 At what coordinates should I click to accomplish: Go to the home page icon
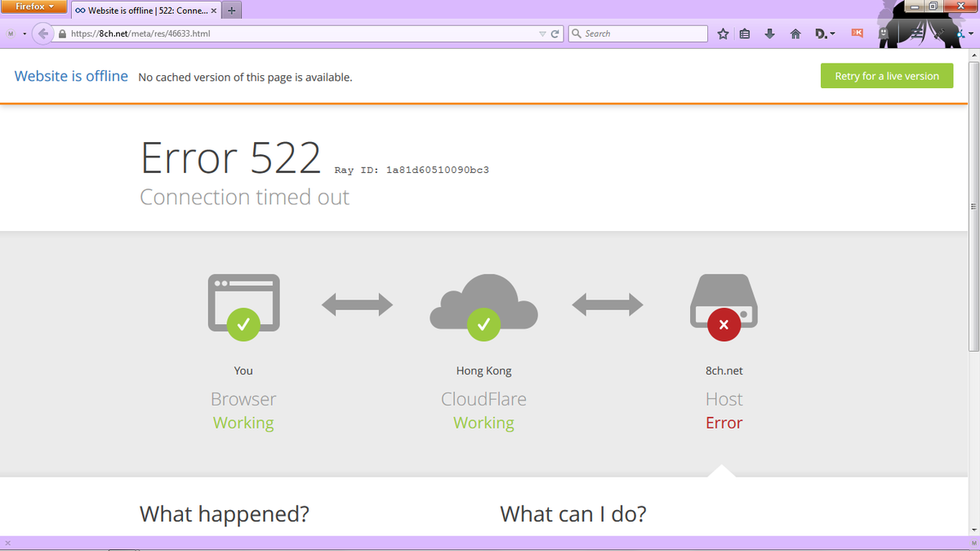(795, 33)
